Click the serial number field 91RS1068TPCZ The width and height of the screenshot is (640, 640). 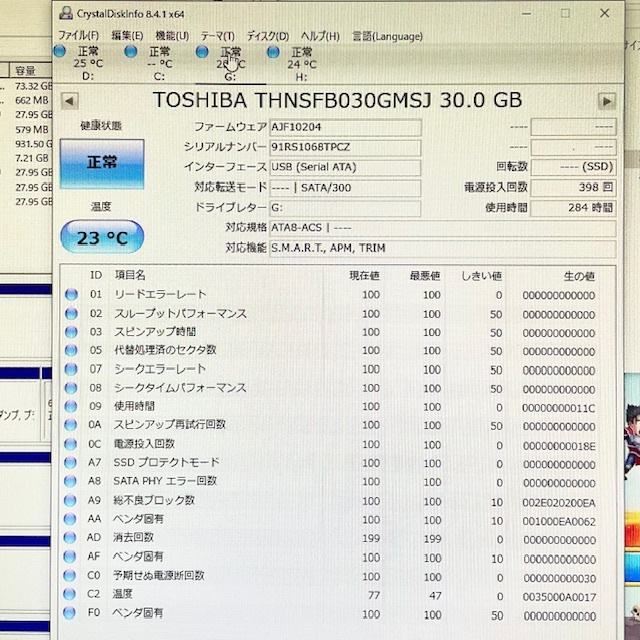click(345, 147)
